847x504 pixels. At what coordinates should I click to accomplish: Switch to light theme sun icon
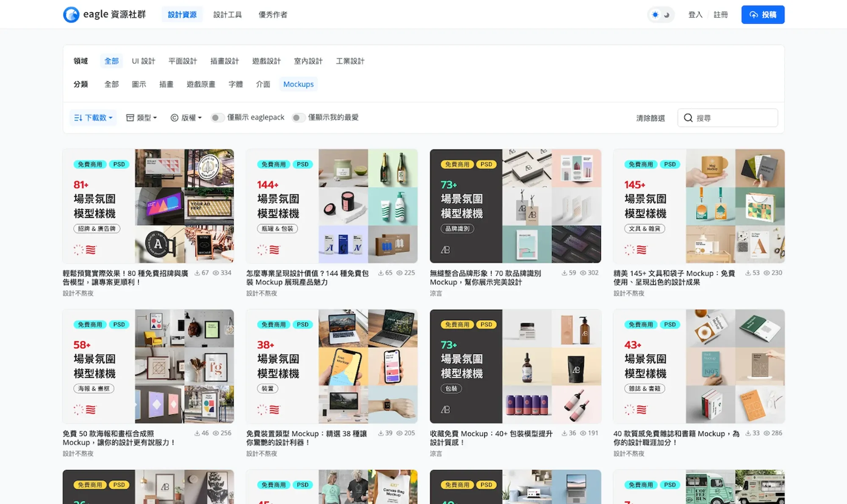coord(655,15)
